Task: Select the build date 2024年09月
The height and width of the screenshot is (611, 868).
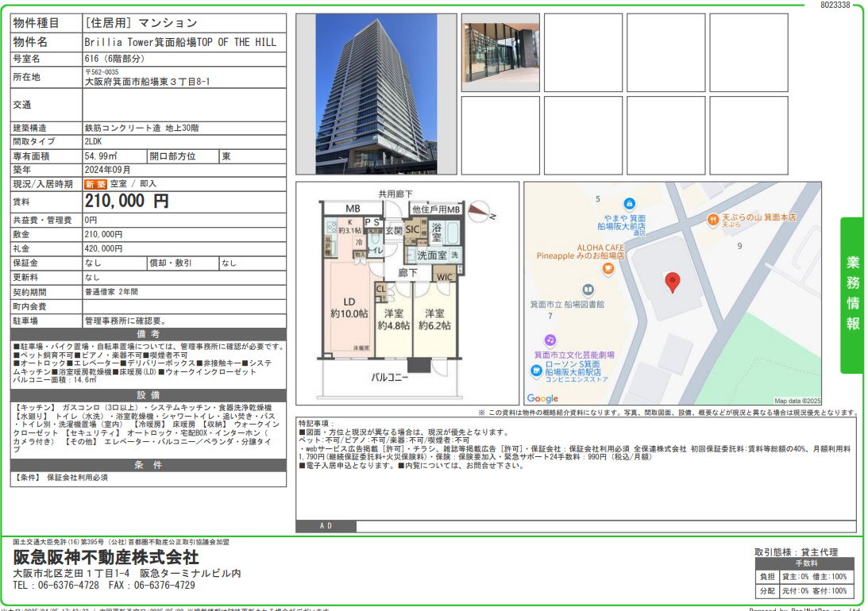Action: click(107, 170)
